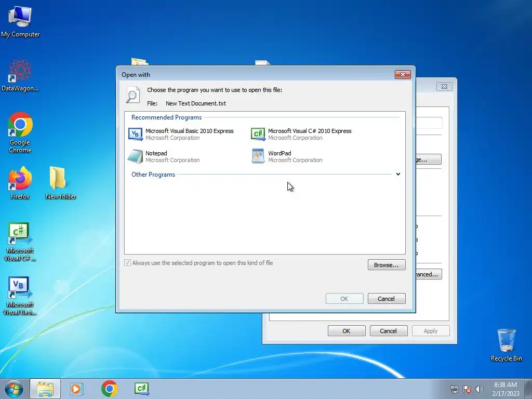Select the Microsoft Visual C# desktop shortcut
The image size is (532, 399).
pos(20,242)
